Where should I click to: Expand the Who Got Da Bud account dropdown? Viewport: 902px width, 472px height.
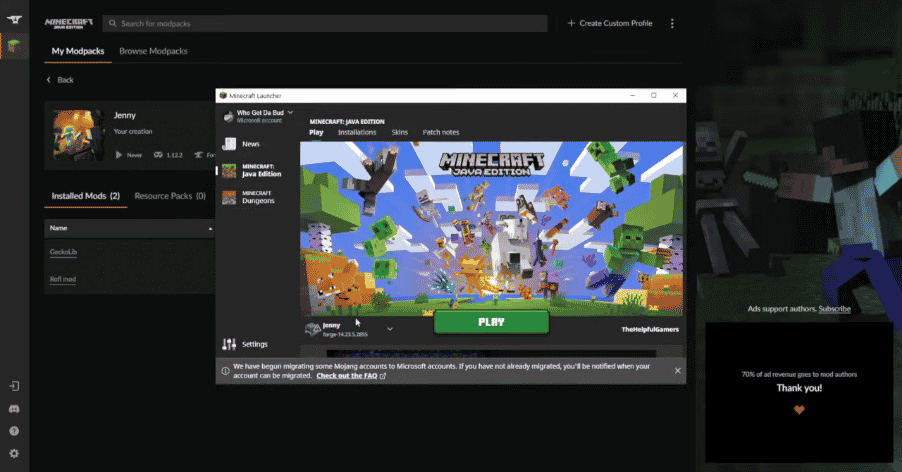tap(291, 113)
